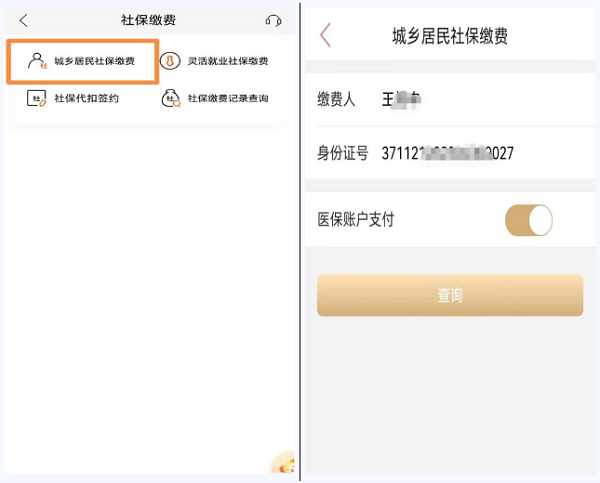Open the 灵活就业社保缴费 text entry
The width and height of the screenshot is (600, 483).
point(228,61)
